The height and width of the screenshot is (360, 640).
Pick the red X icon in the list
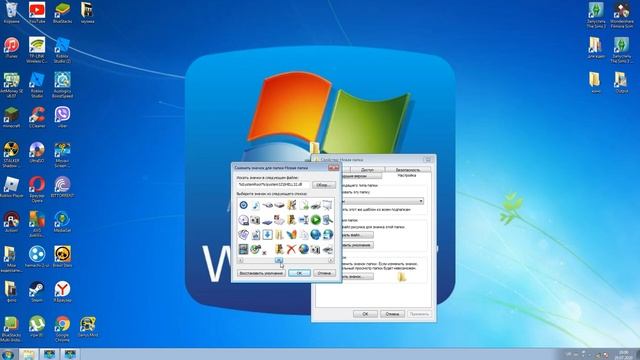tap(291, 249)
